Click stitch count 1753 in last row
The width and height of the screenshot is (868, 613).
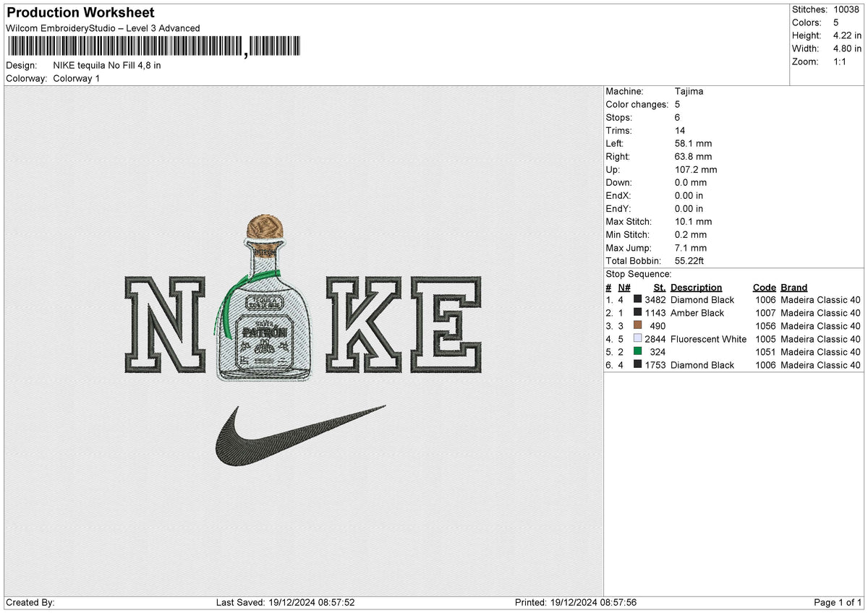(x=655, y=364)
